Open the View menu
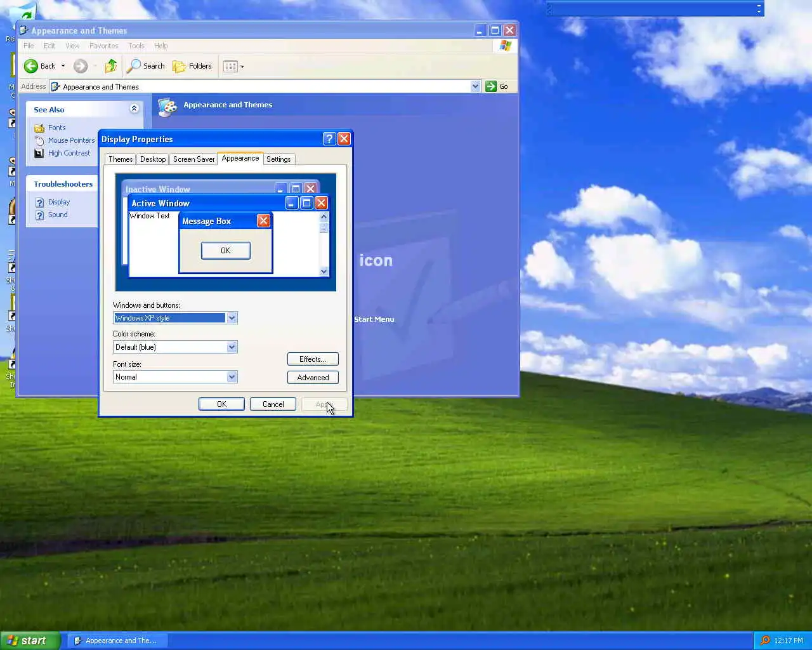The height and width of the screenshot is (650, 812). click(x=72, y=46)
